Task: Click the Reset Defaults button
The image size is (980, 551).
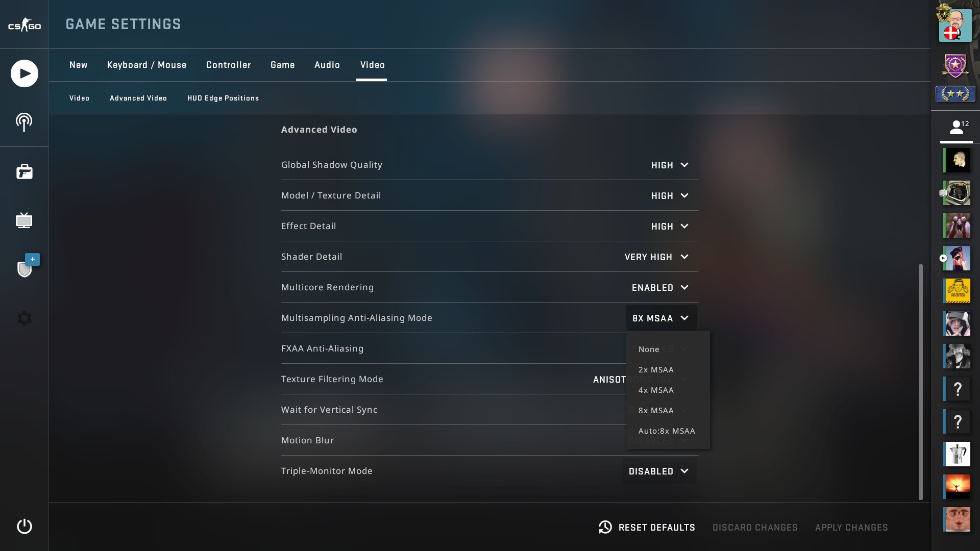Action: tap(647, 528)
